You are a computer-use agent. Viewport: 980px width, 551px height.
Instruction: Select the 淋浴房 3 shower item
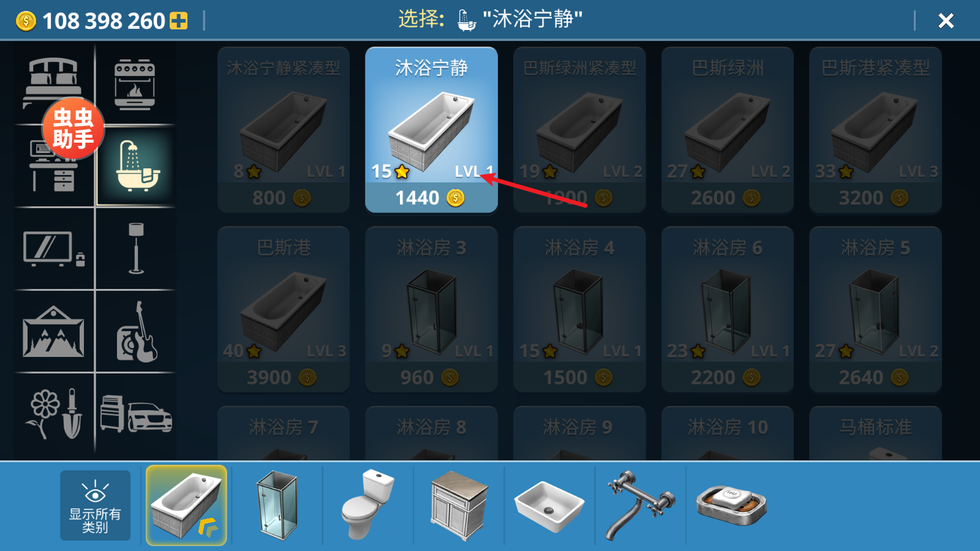431,309
